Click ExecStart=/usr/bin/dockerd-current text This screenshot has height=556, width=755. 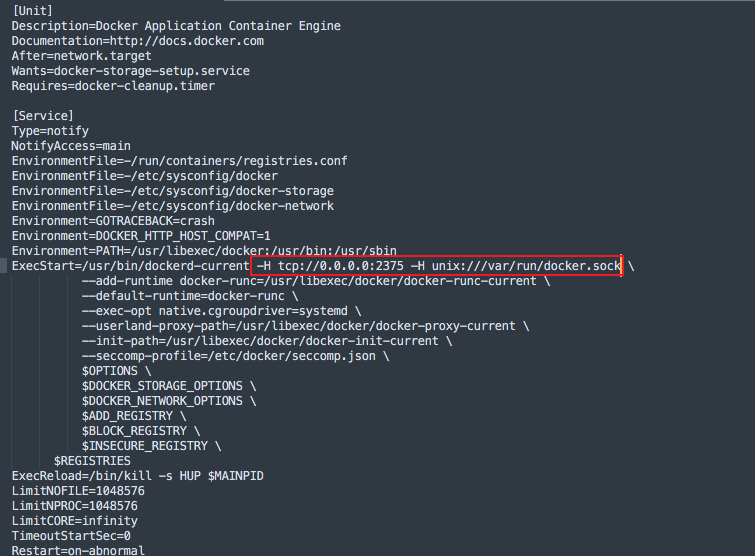(130, 266)
